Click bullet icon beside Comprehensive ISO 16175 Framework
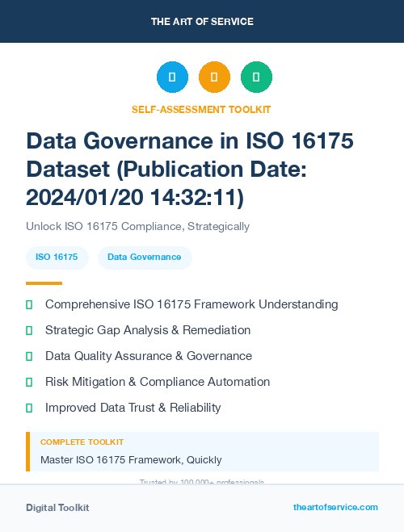Viewport: 404px width, 532px height. tap(29, 304)
